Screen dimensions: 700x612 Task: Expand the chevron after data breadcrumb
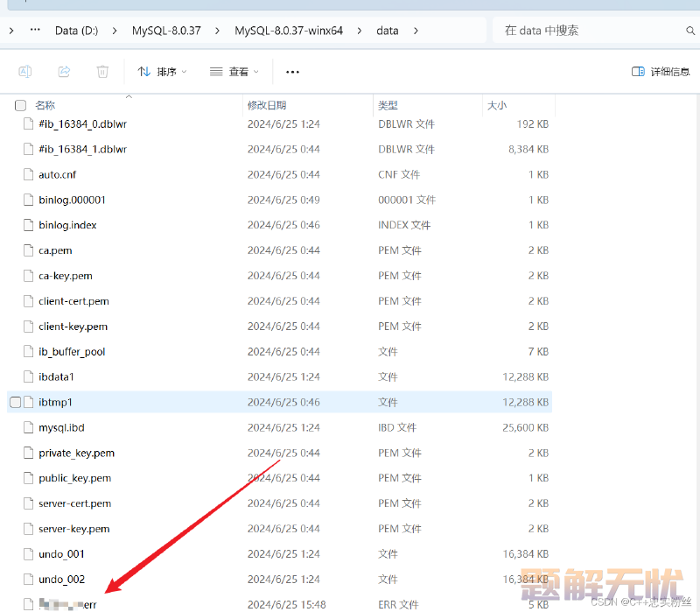[416, 31]
